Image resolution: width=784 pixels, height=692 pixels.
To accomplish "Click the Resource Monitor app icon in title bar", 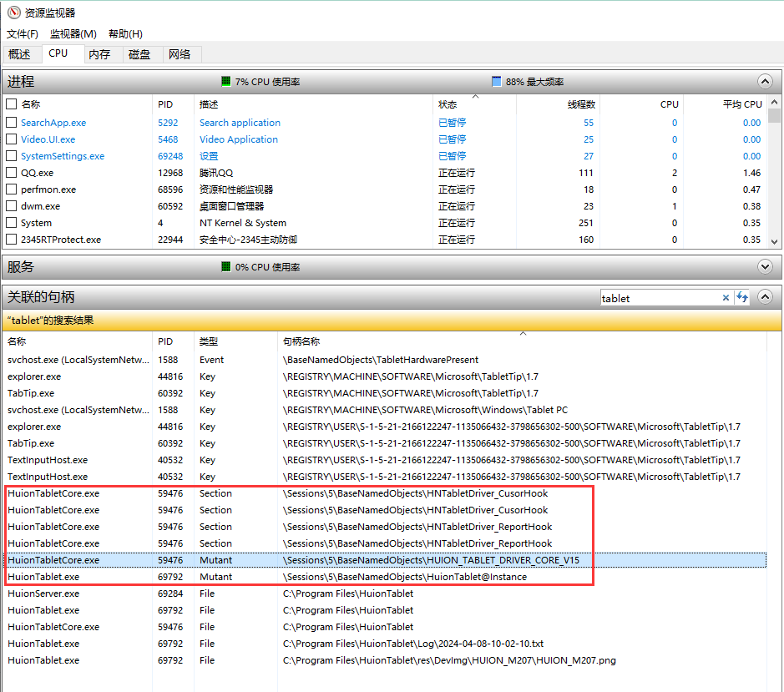I will click(14, 13).
